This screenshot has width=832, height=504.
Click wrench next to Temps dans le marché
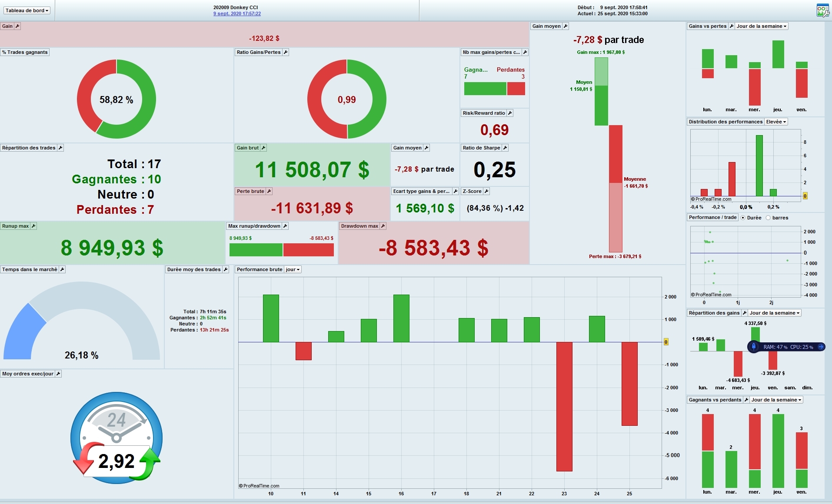(x=62, y=269)
